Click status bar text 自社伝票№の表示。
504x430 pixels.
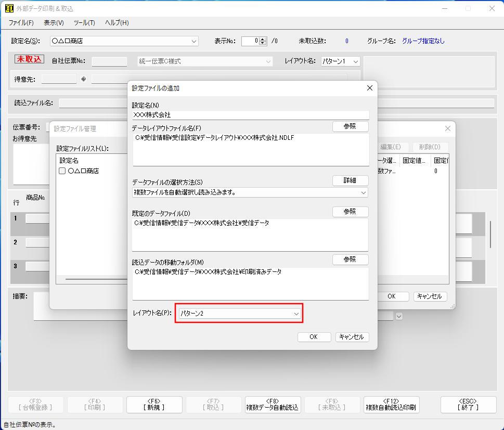pyautogui.click(x=29, y=424)
